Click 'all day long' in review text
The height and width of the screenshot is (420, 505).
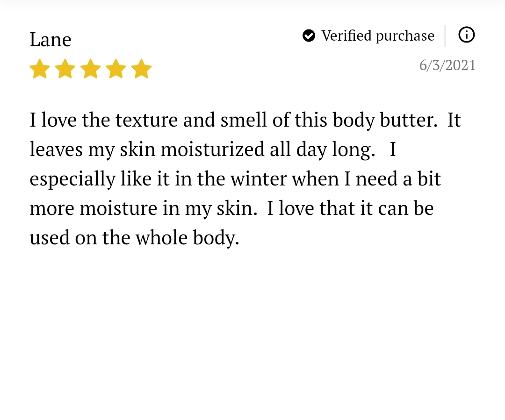[322, 150]
